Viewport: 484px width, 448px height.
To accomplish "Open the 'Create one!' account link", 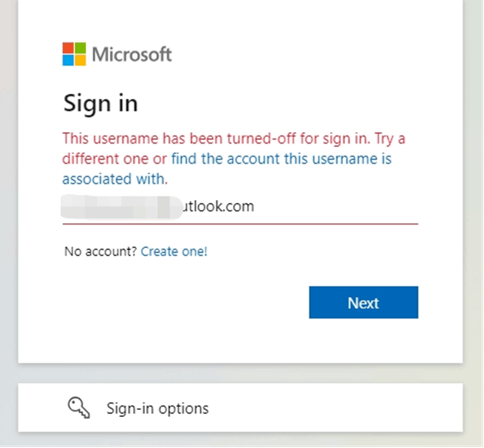I will (x=174, y=252).
